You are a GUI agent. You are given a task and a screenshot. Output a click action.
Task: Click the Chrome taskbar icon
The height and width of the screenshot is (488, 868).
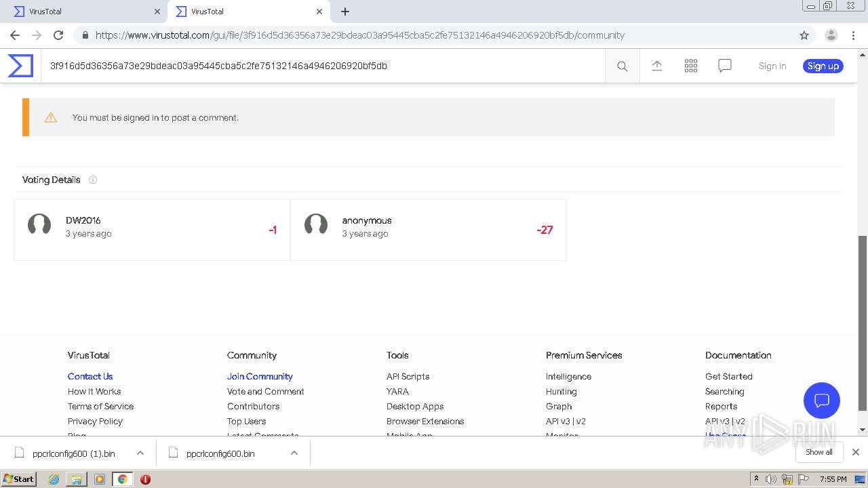122,479
